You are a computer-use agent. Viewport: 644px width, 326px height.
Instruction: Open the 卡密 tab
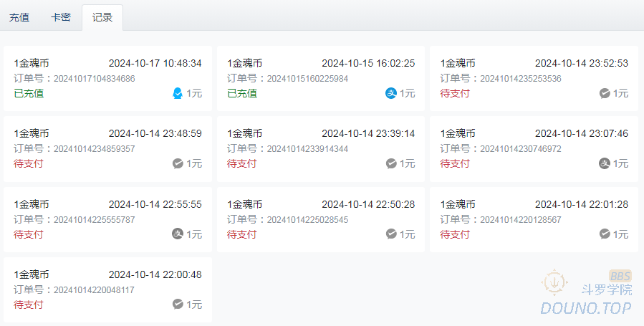point(61,17)
